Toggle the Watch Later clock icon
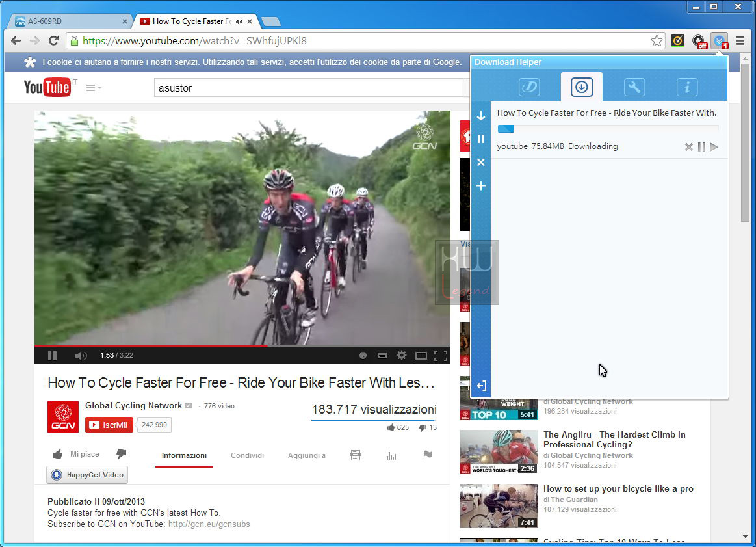 click(363, 356)
